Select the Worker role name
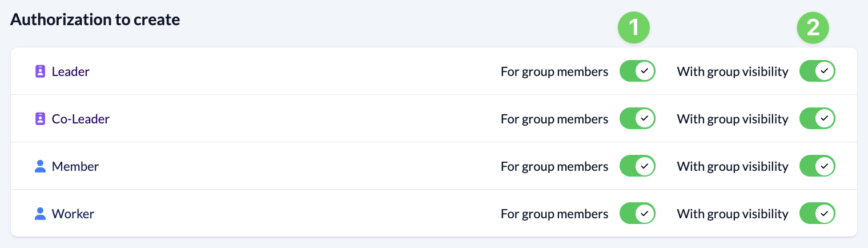 pyautogui.click(x=73, y=214)
